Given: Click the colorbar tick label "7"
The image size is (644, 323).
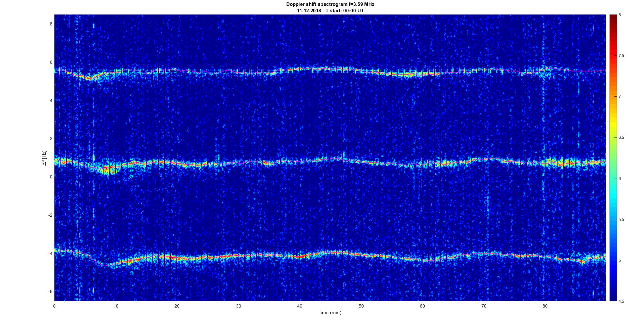Looking at the screenshot, I should click(x=620, y=97).
